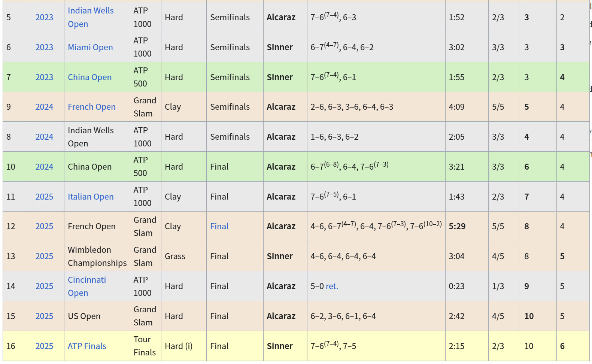This screenshot has height=364, width=592.
Task: Open the ATP Finals link
Action: (x=87, y=346)
